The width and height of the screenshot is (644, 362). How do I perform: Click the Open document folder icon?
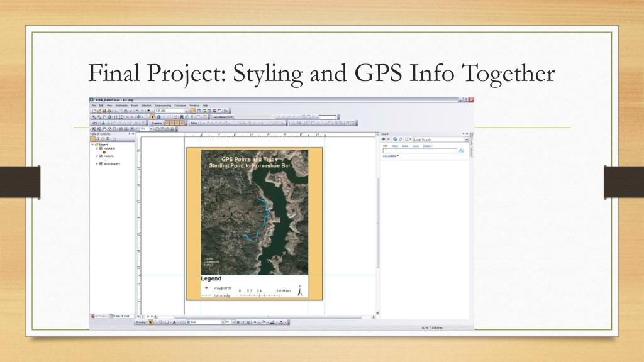tap(99, 111)
